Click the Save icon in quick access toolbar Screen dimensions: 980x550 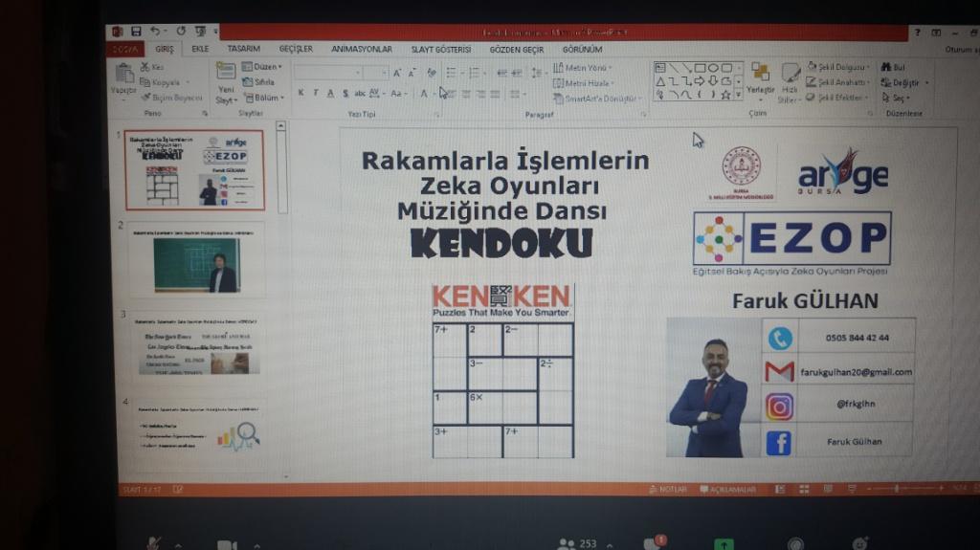[136, 32]
